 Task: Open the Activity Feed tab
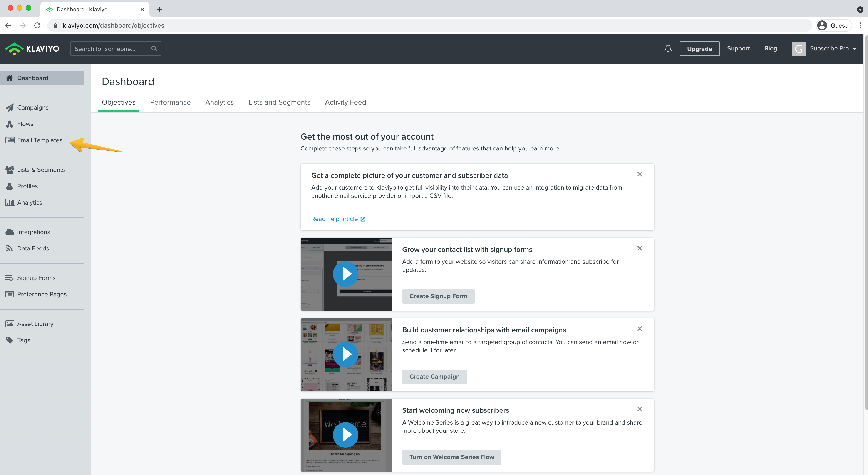pos(345,102)
